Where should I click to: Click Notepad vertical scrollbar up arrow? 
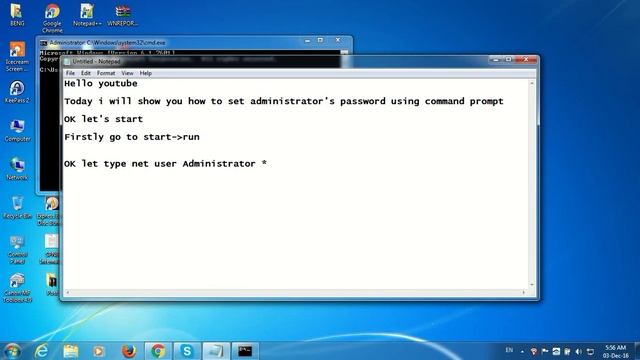[x=532, y=83]
